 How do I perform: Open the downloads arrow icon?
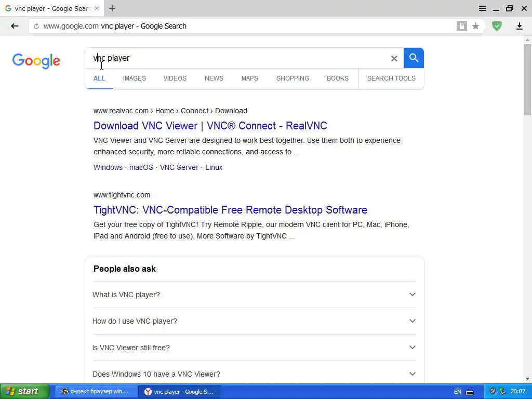[520, 26]
